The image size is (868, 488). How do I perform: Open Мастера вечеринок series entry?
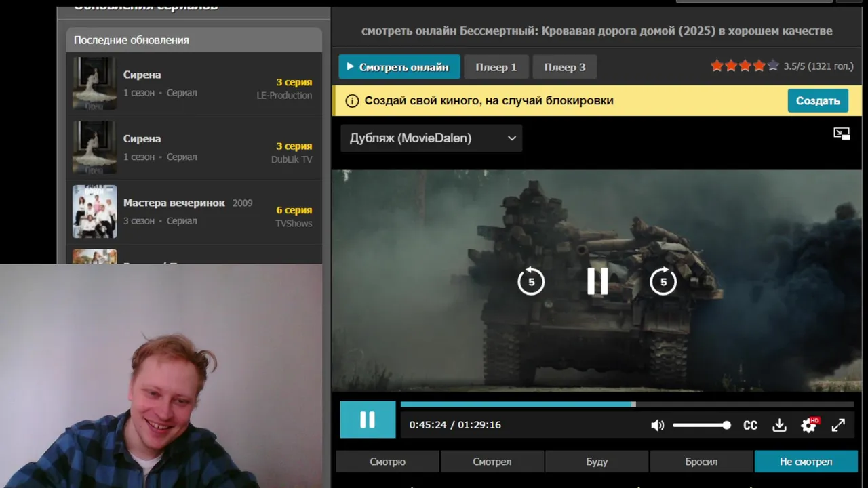[x=194, y=211]
